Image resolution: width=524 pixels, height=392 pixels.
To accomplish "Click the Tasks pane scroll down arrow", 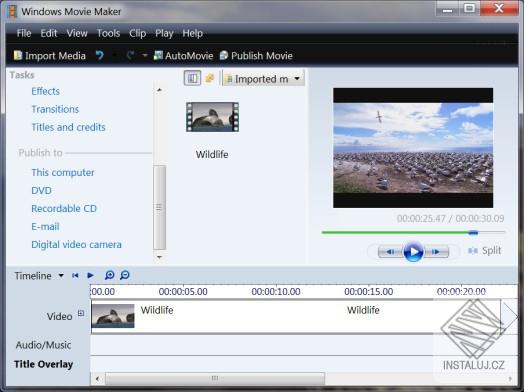I will pyautogui.click(x=159, y=257).
